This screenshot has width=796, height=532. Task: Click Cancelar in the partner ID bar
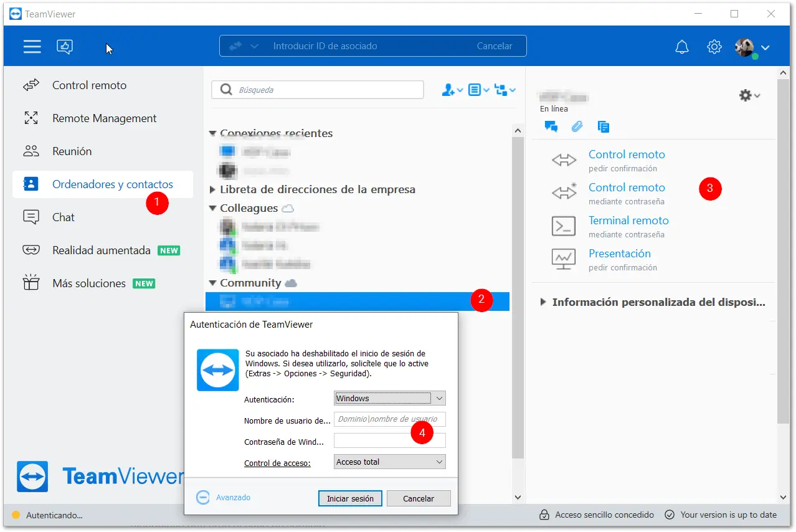(495, 46)
